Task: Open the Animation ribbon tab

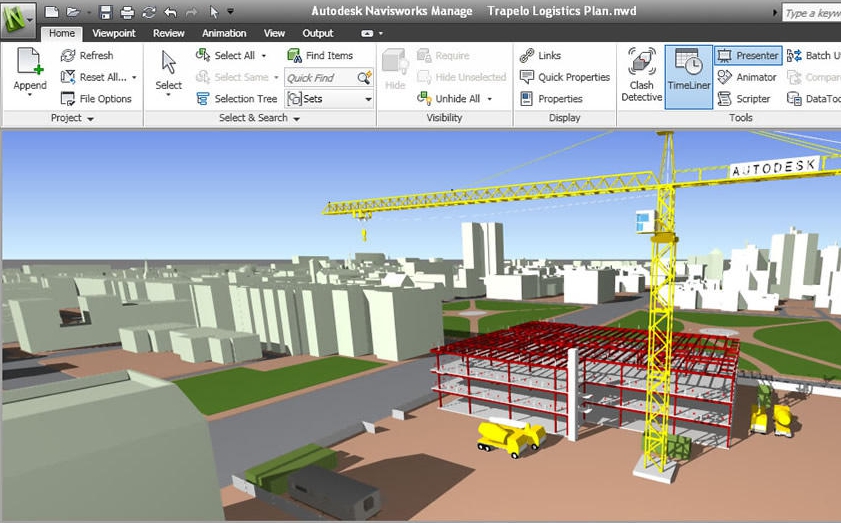Action: (x=224, y=33)
